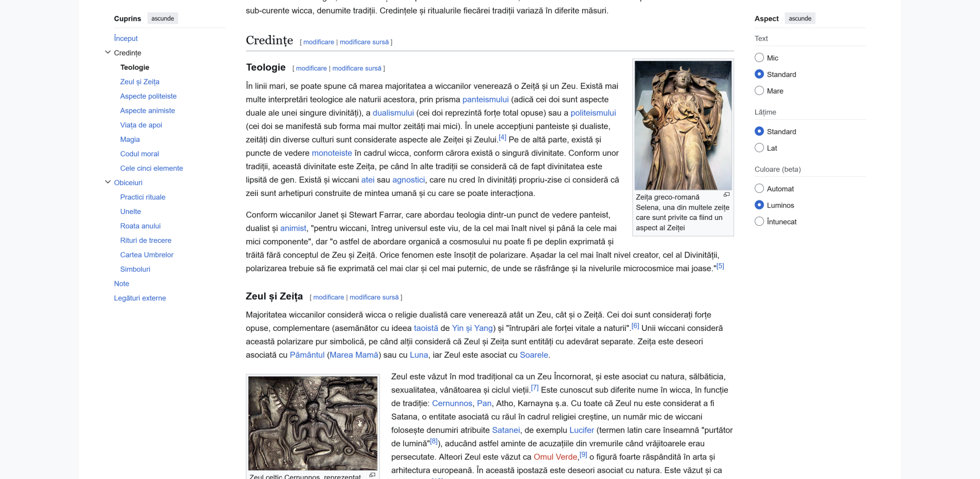Click modificare next to Credințe heading

(318, 42)
